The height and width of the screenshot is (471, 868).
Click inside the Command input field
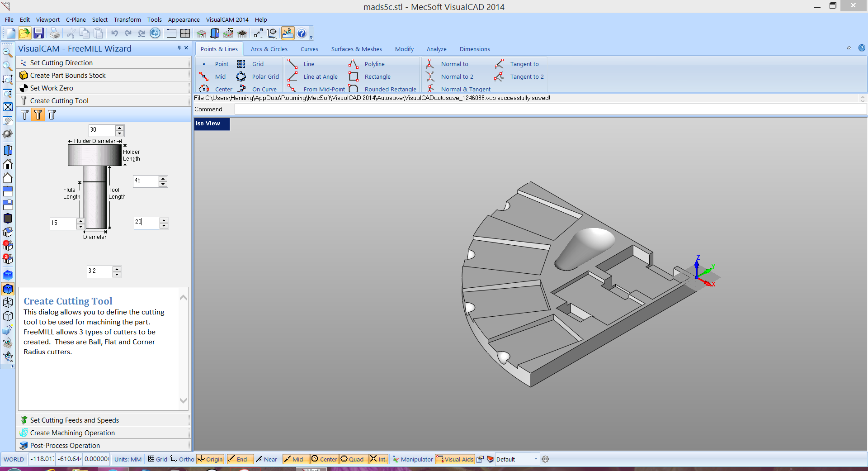[550, 109]
